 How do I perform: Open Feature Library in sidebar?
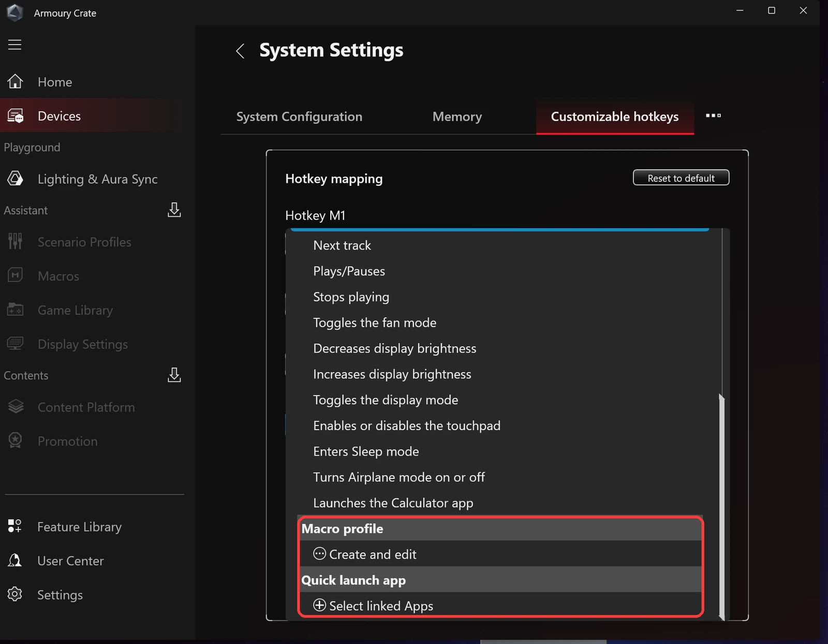click(x=79, y=526)
